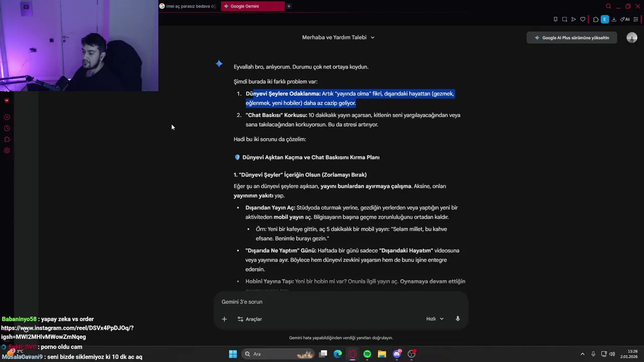Viewport: 644px width, 362px height.
Task: Open the AI tag assistant icon
Action: (625, 19)
